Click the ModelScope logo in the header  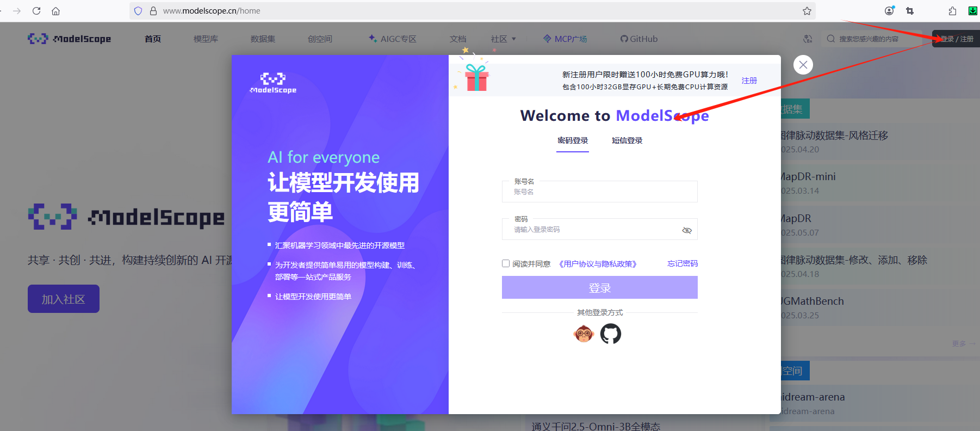[x=69, y=39]
